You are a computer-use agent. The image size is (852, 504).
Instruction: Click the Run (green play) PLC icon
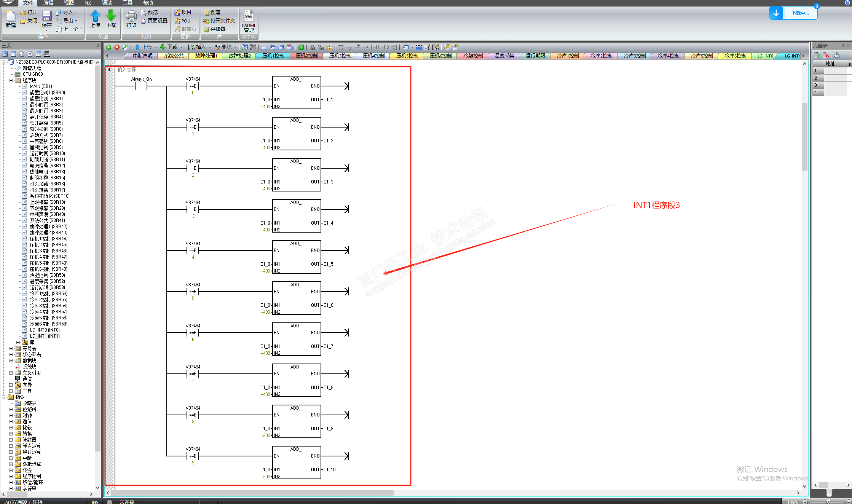click(x=108, y=47)
